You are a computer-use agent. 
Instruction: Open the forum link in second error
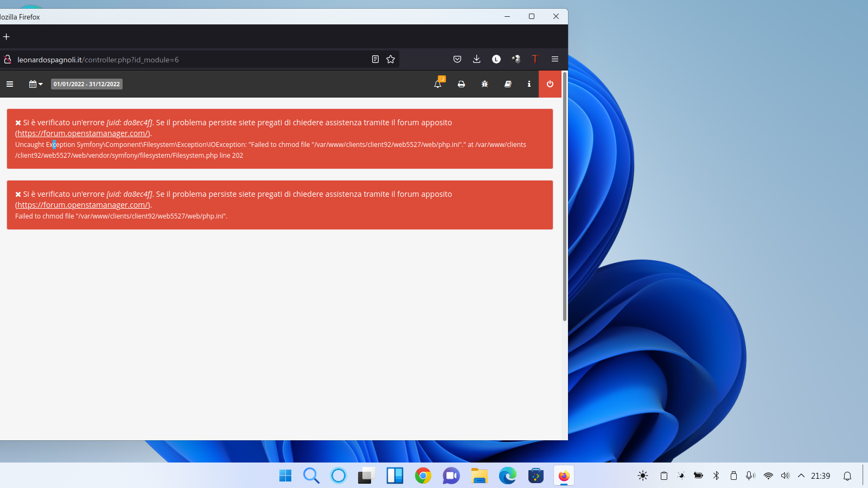83,205
